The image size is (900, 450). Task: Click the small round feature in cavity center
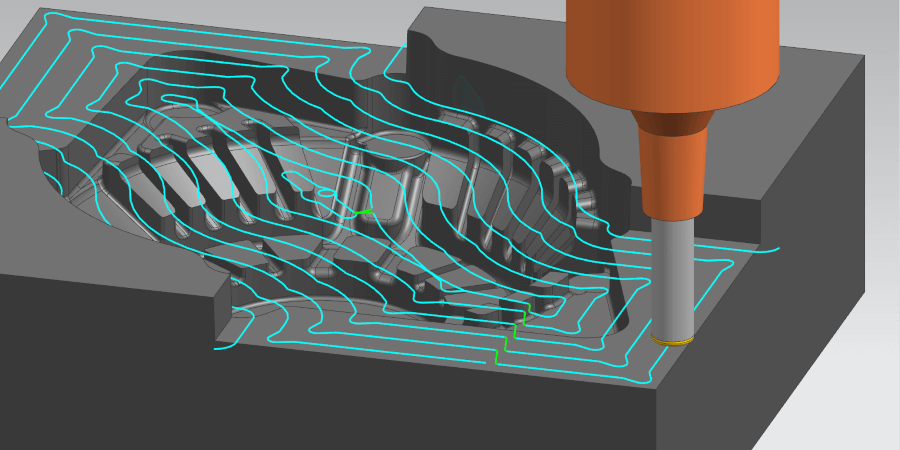[326, 192]
